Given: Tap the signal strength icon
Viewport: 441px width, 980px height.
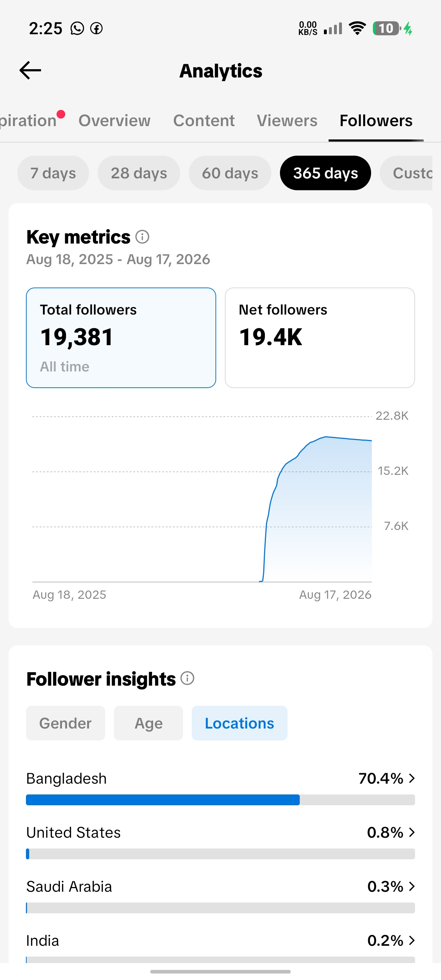Looking at the screenshot, I should (333, 28).
